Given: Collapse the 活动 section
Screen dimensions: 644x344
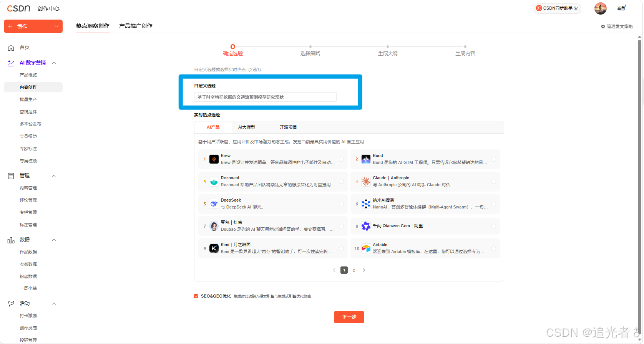Looking at the screenshot, I should pos(54,304).
